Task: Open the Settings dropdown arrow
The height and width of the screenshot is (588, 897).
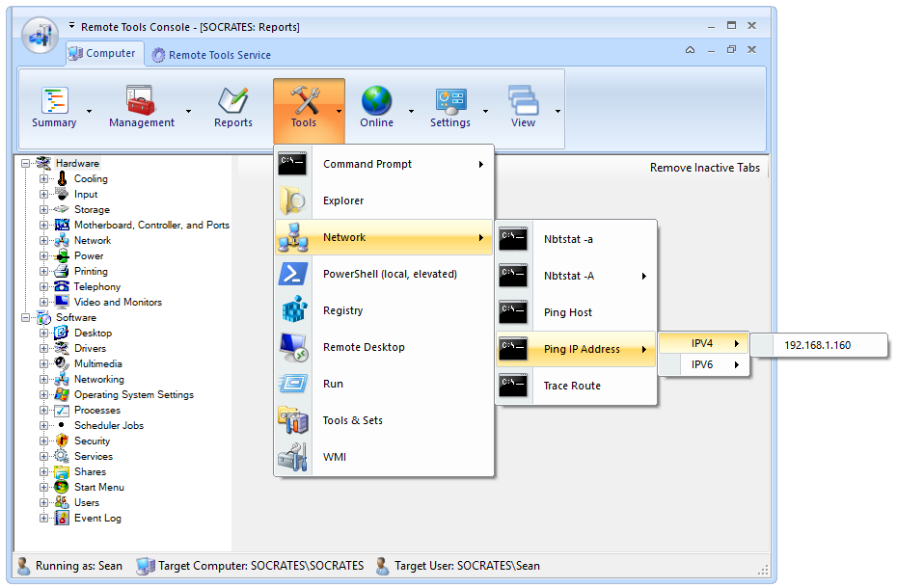Action: tap(486, 112)
